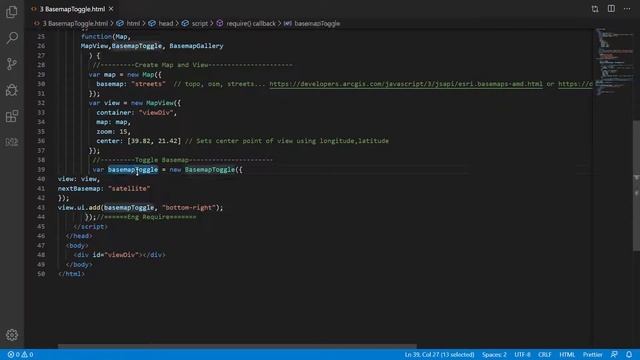
Task: Select language mode HTML in status bar
Action: (x=567, y=355)
